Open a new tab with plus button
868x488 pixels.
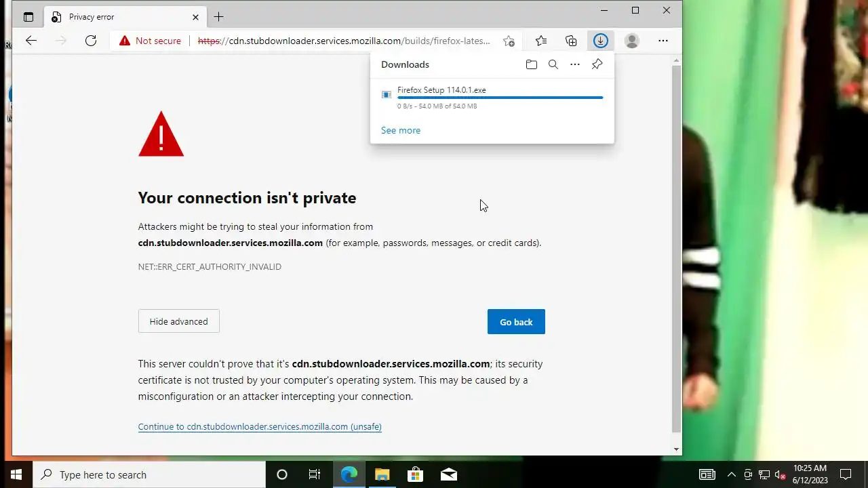pyautogui.click(x=218, y=17)
